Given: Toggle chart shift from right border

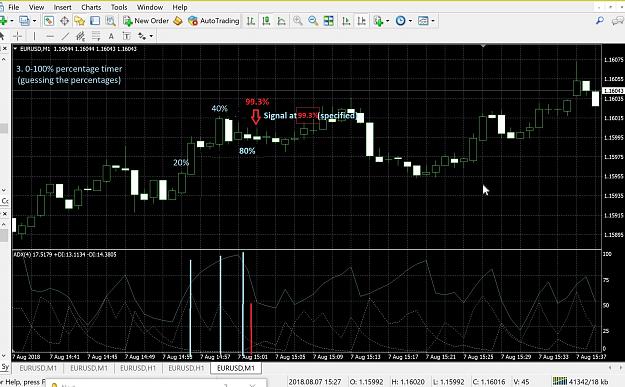Looking at the screenshot, I should (362, 21).
